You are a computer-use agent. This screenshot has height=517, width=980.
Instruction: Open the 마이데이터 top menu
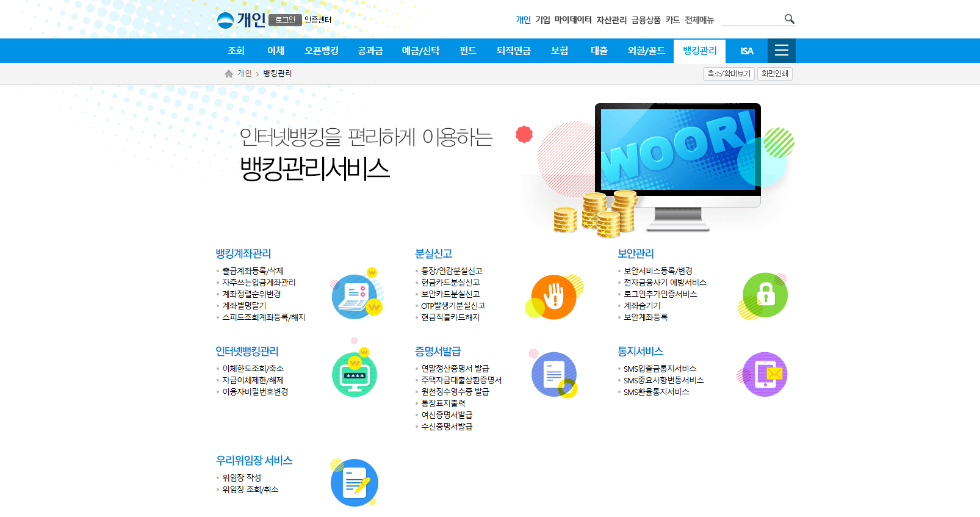coord(573,20)
